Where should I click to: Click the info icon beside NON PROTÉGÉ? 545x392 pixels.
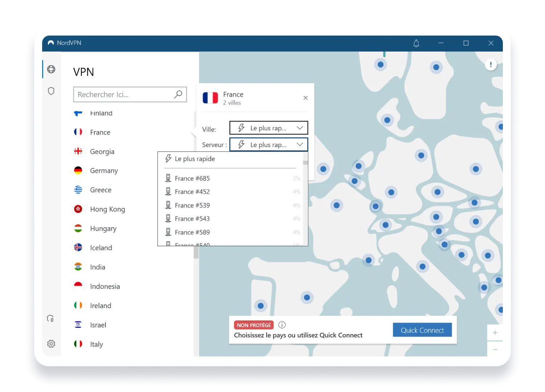282,324
